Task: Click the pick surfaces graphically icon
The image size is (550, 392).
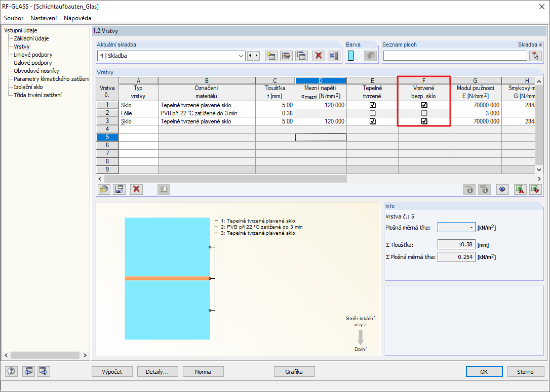Action: pyautogui.click(x=535, y=56)
